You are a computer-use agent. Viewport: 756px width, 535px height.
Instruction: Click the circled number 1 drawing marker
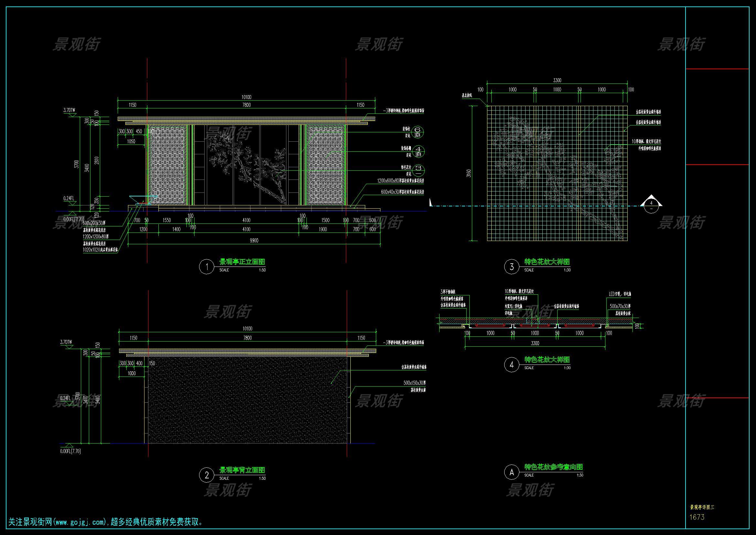pyautogui.click(x=207, y=267)
